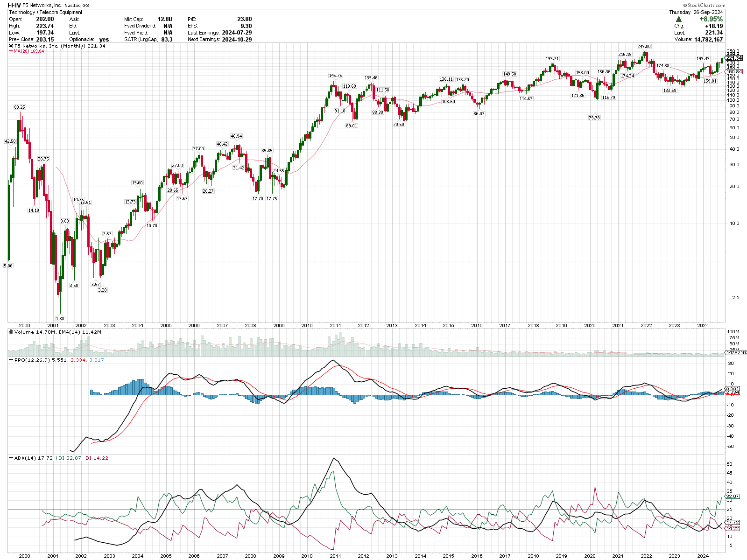The image size is (747, 560).
Task: Click the +8.95% percent change
Action: click(x=711, y=19)
